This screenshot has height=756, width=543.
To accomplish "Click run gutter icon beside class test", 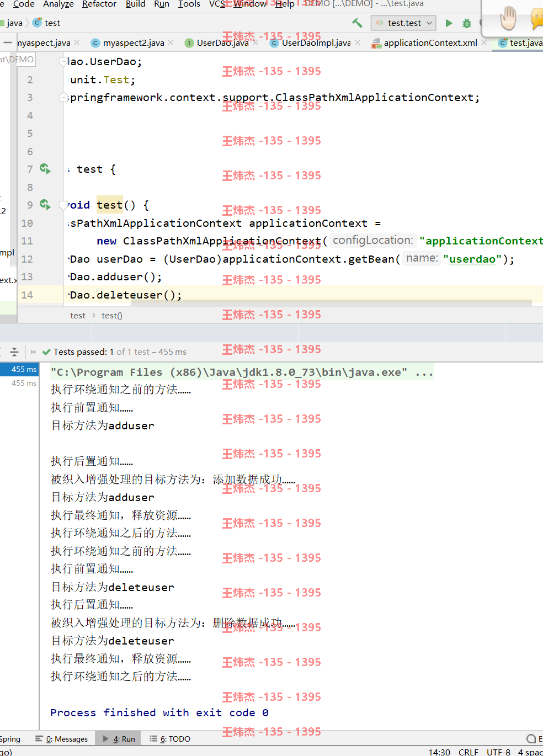I will 45,169.
